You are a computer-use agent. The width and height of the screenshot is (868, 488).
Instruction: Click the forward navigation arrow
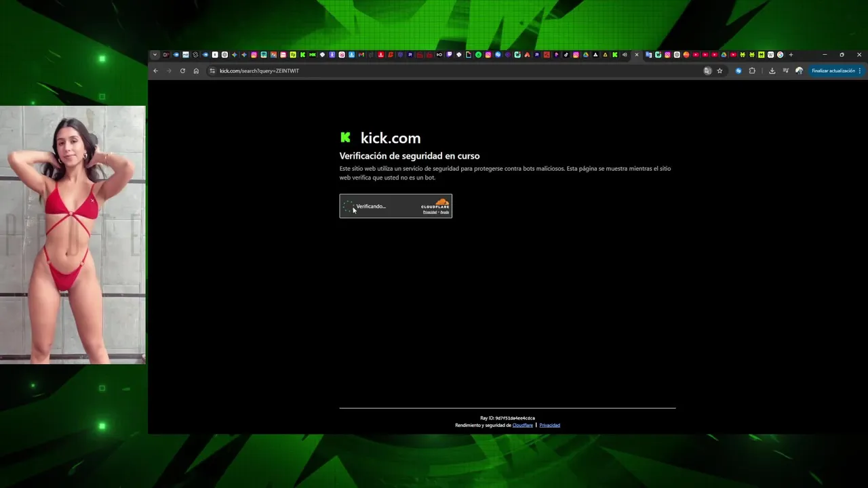pos(169,70)
